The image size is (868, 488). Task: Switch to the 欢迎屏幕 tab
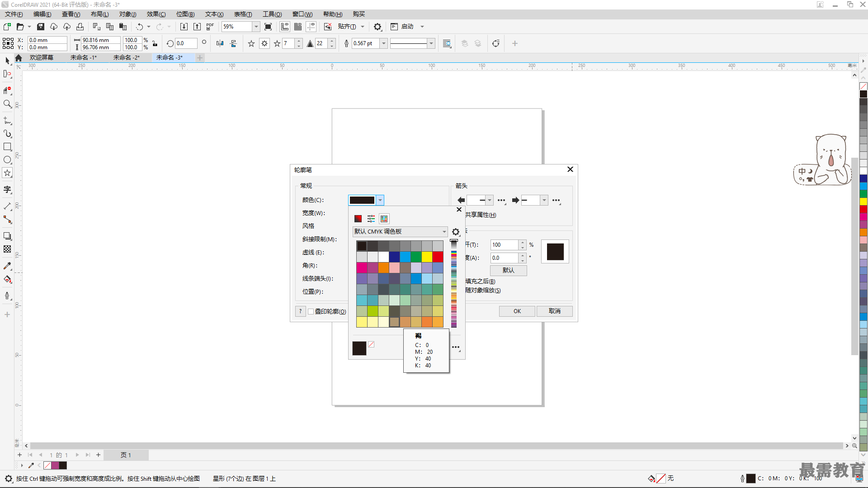[x=42, y=57]
